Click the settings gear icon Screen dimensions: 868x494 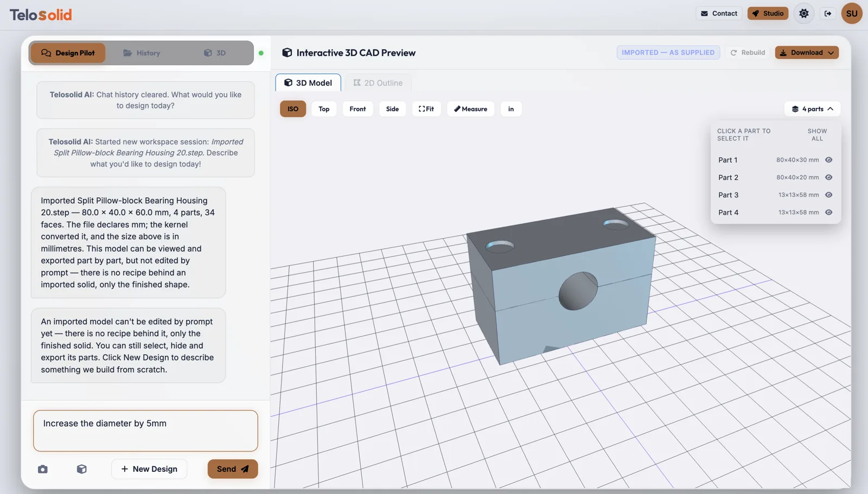point(803,14)
